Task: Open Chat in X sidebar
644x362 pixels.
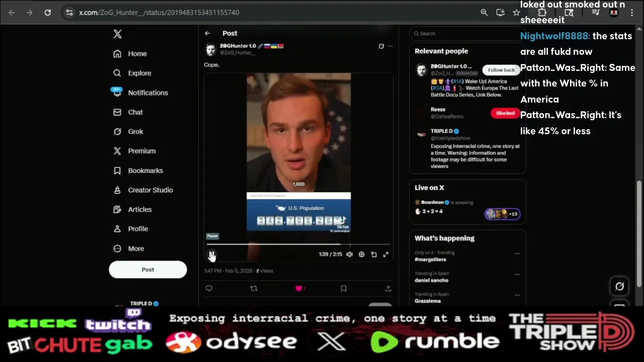Action: pos(128,112)
